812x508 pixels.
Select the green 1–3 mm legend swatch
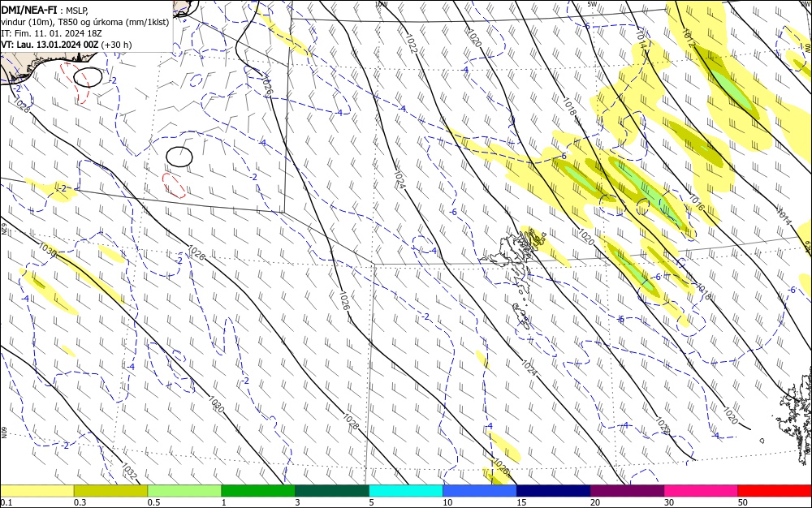click(258, 491)
